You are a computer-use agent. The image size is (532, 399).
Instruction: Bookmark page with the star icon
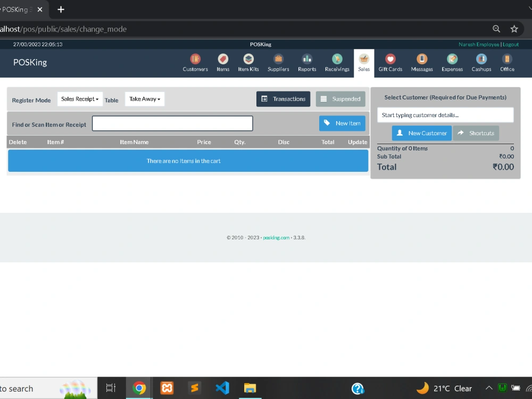tap(514, 29)
